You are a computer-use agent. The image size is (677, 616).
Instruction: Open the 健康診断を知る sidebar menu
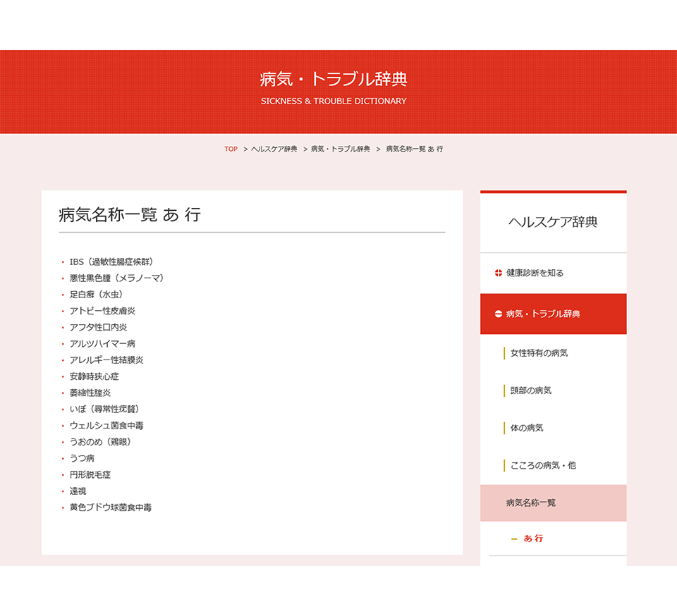click(x=553, y=273)
